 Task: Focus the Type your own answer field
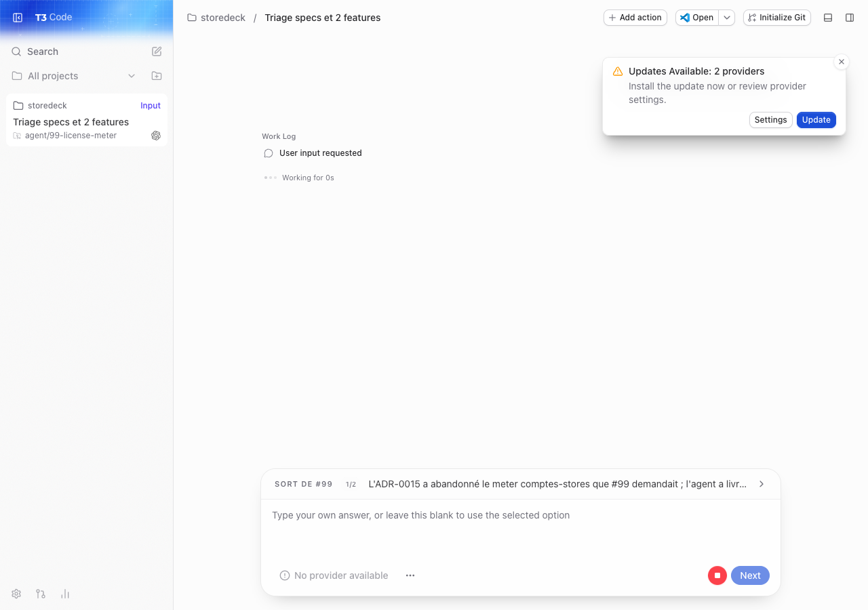[x=521, y=530]
